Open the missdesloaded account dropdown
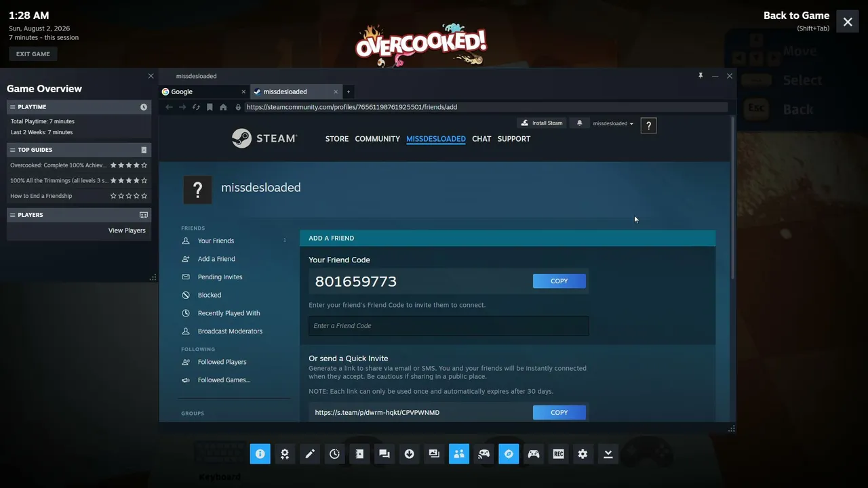Screen dimensions: 868x488 pyautogui.click(x=613, y=123)
